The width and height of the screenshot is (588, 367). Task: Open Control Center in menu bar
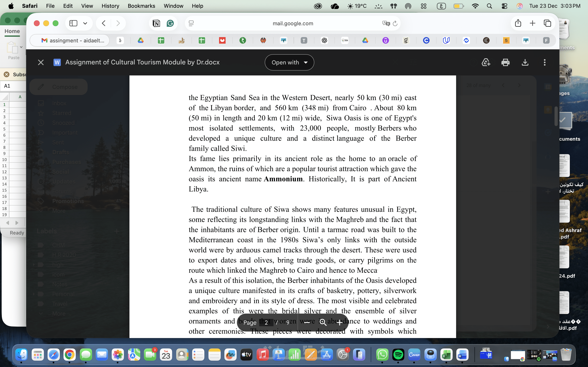click(x=504, y=6)
